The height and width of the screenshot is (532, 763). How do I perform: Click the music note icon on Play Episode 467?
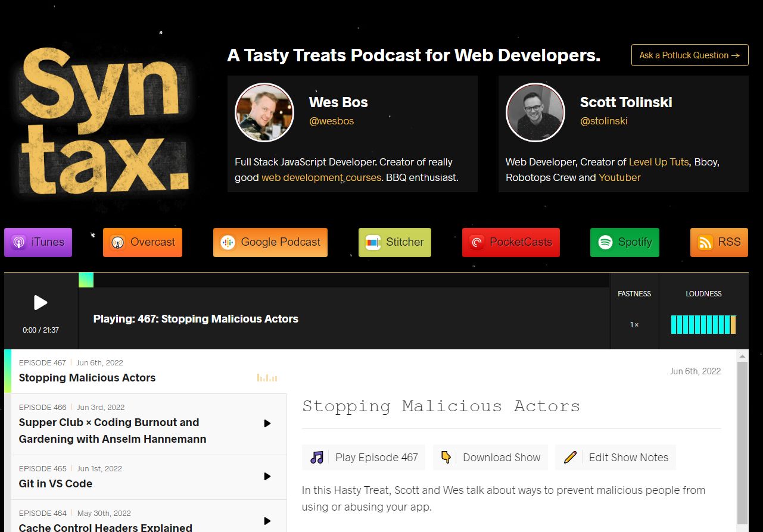click(x=317, y=457)
